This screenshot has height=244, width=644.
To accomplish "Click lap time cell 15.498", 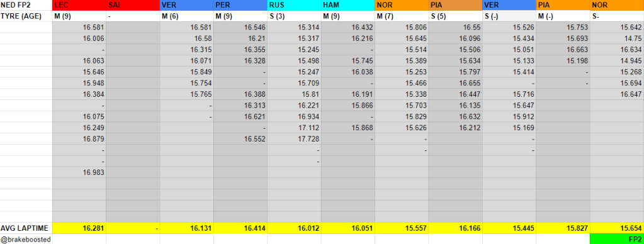I will coord(294,61).
